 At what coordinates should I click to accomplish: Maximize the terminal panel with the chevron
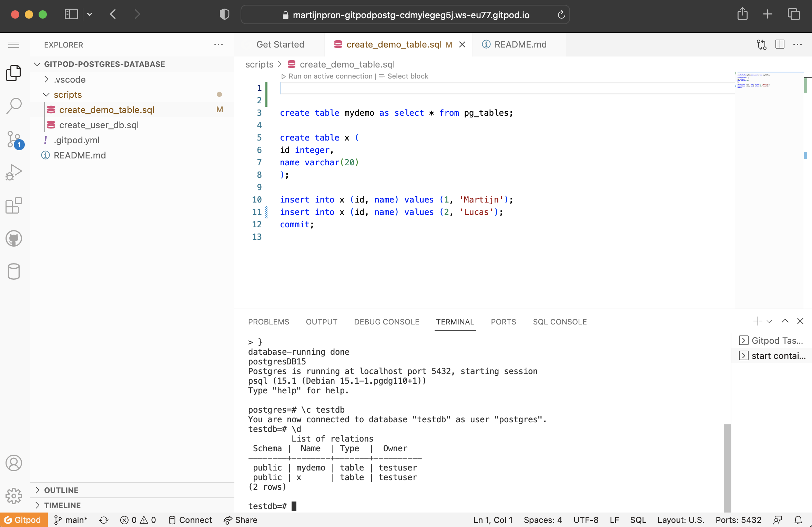point(785,321)
